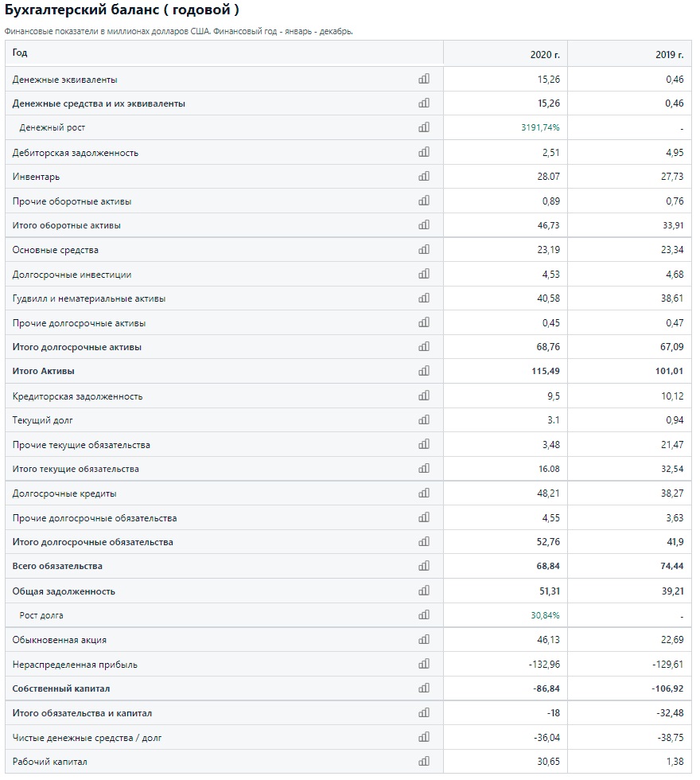The width and height of the screenshot is (700, 780).
Task: Select the 40,58 goodwill value
Action: (548, 298)
